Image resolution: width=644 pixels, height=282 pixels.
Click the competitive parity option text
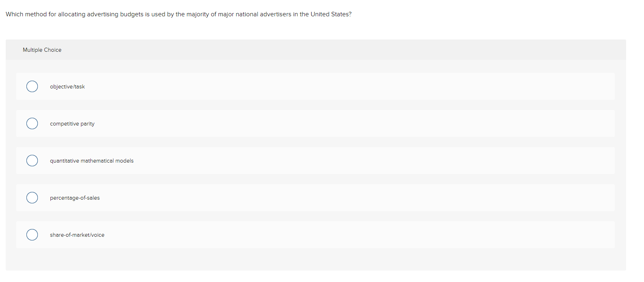pyautogui.click(x=72, y=123)
